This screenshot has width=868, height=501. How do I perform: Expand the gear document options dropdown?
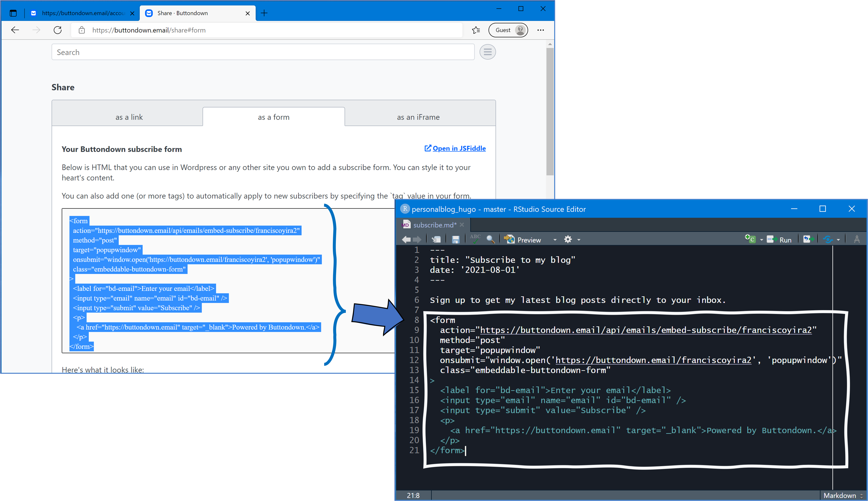tap(579, 240)
